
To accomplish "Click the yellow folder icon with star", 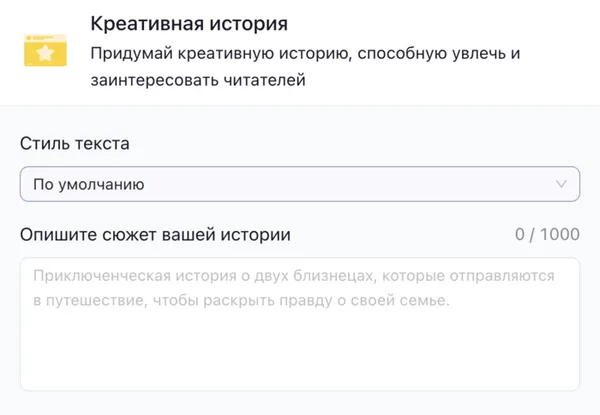I will tap(45, 50).
